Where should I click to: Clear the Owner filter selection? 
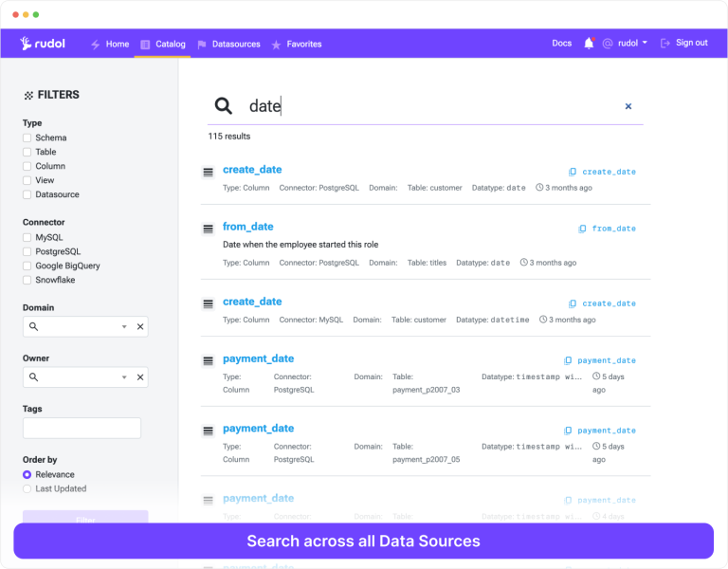pos(140,377)
